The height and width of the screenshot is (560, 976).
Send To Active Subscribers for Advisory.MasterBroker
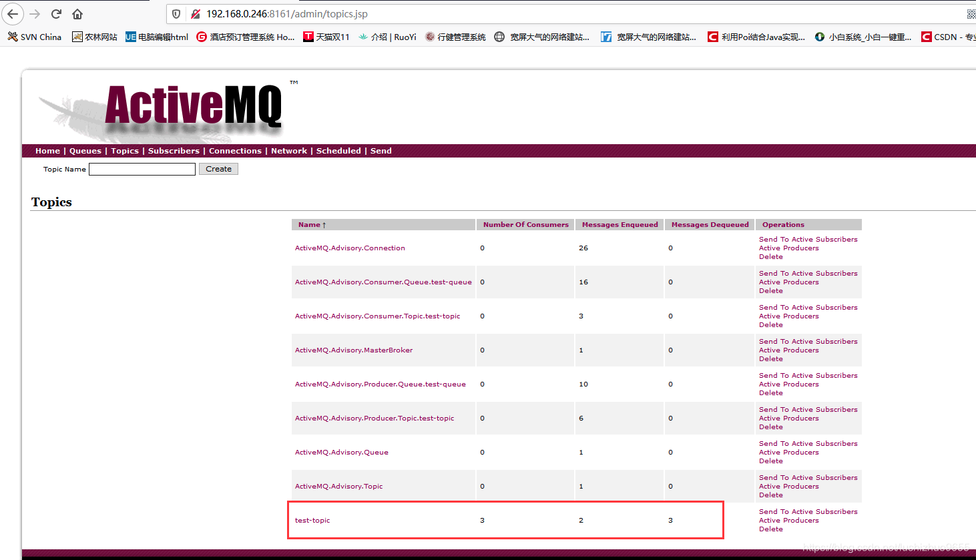[808, 342]
